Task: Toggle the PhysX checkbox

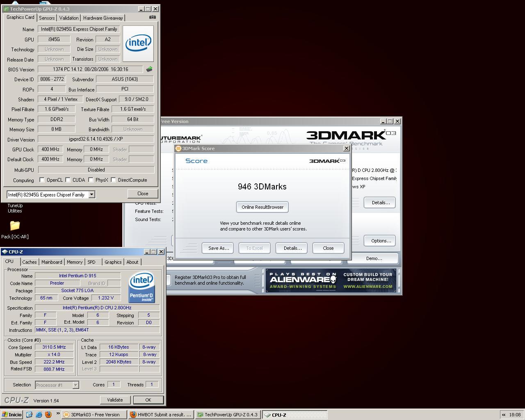Action: click(91, 180)
